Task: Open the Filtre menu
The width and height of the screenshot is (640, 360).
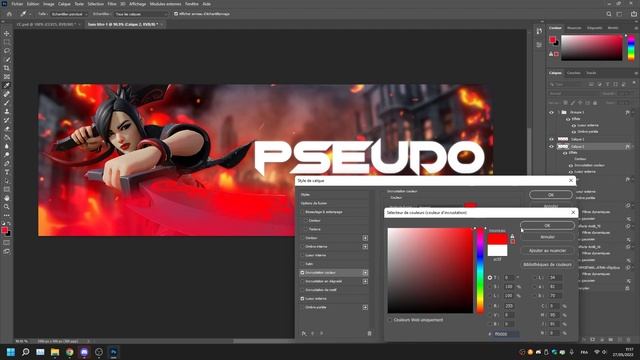Action: coord(112,4)
